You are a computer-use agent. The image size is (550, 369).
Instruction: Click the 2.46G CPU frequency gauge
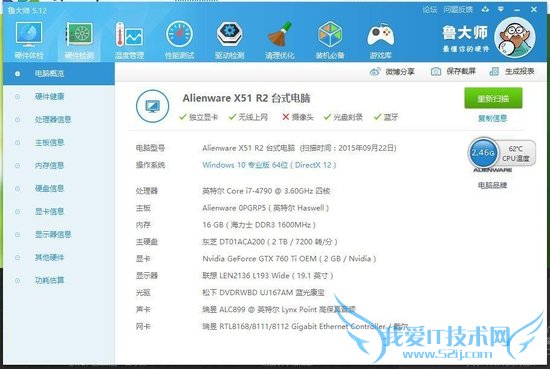coord(483,153)
